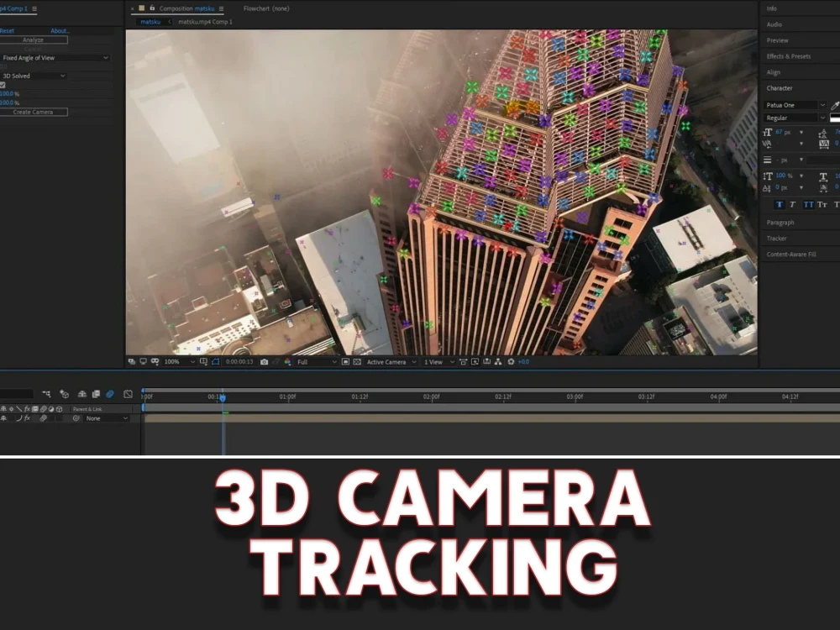This screenshot has height=630, width=840.
Task: Open the Preview panel
Action: pyautogui.click(x=777, y=40)
